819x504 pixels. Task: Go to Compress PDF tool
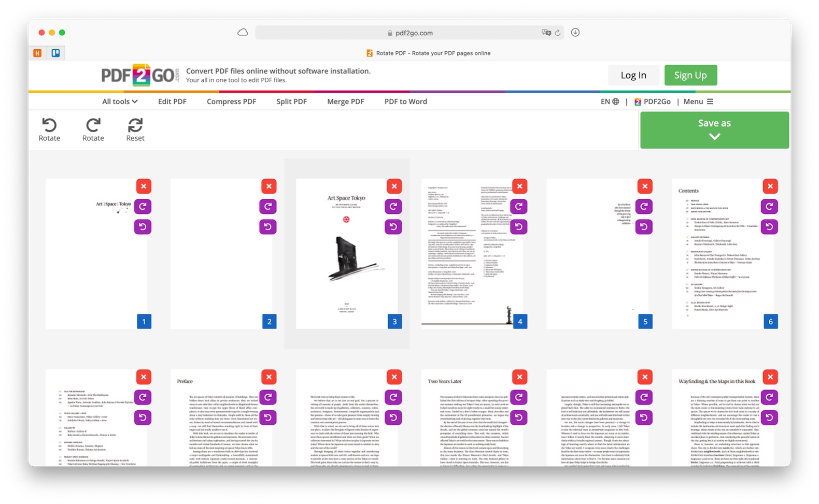[231, 102]
